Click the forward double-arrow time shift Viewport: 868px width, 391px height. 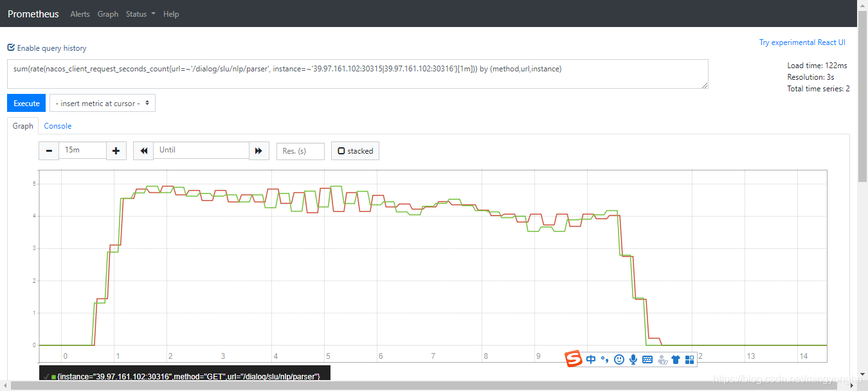coord(258,150)
